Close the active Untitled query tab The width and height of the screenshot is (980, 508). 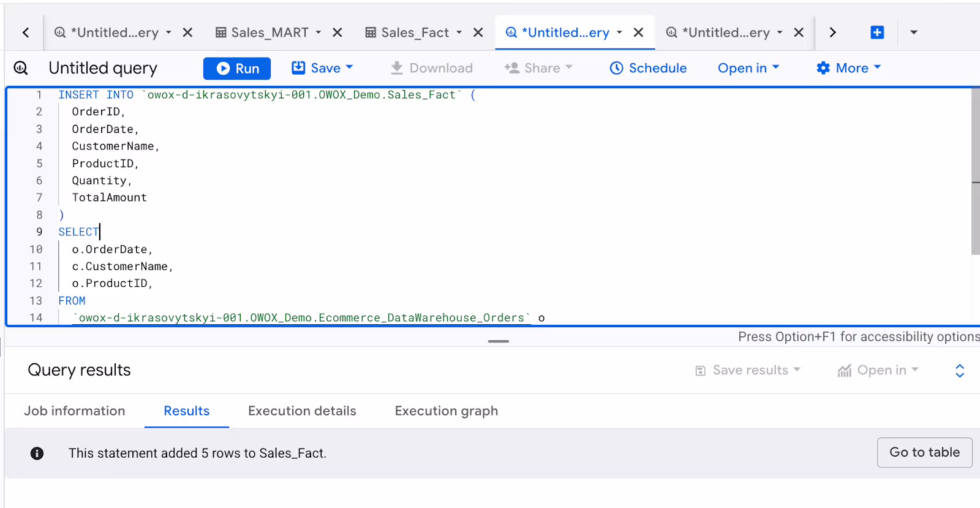point(638,32)
